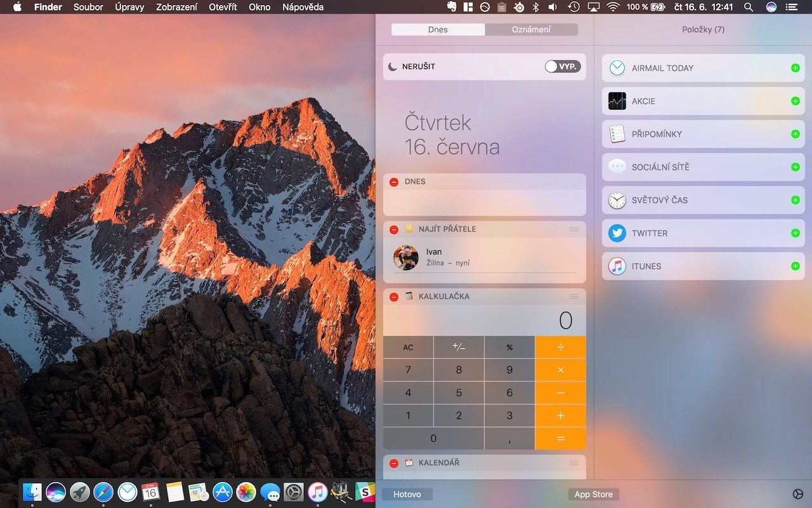This screenshot has height=508, width=812.
Task: Click green plus next to Twitter
Action: tap(795, 233)
